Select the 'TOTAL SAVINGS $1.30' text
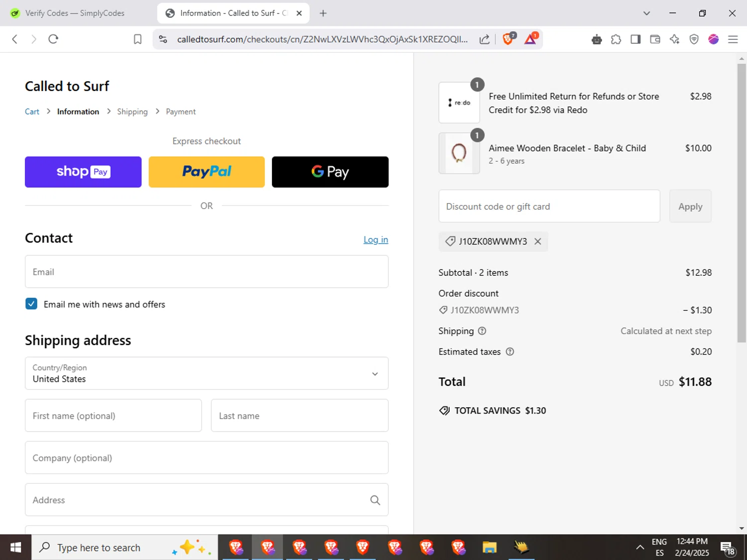Viewport: 747px width, 560px height. 500,411
